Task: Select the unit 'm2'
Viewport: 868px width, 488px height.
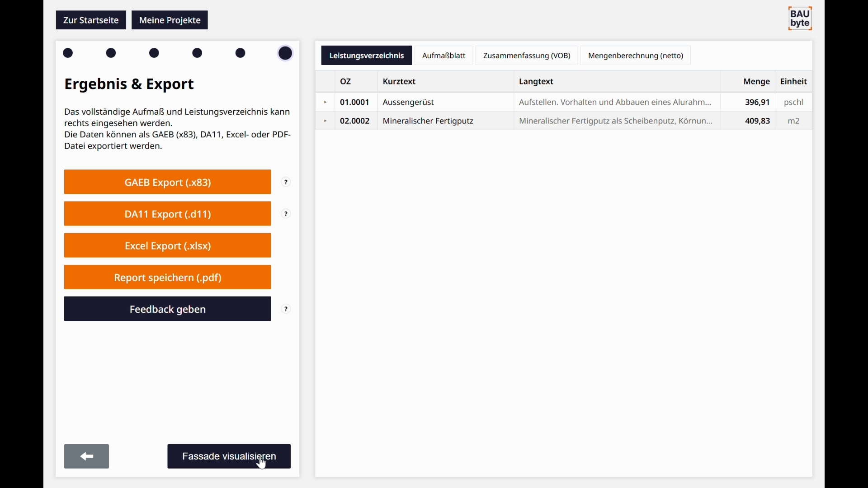Action: (794, 121)
